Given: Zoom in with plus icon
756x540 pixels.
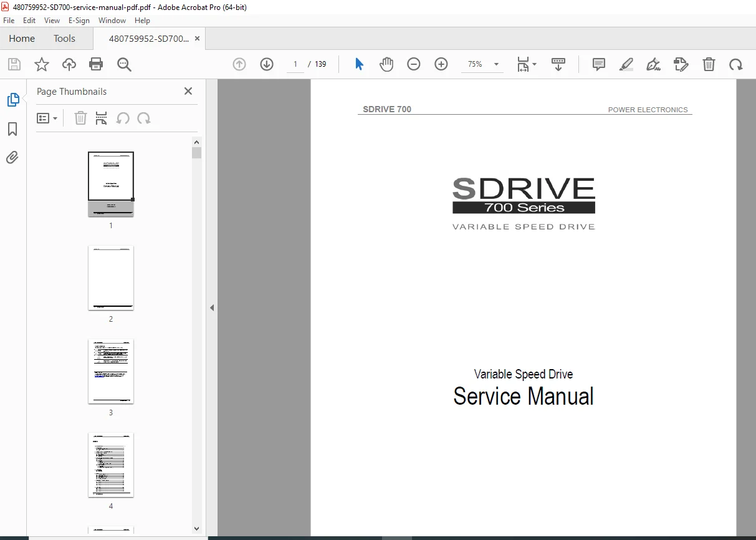Looking at the screenshot, I should 441,64.
